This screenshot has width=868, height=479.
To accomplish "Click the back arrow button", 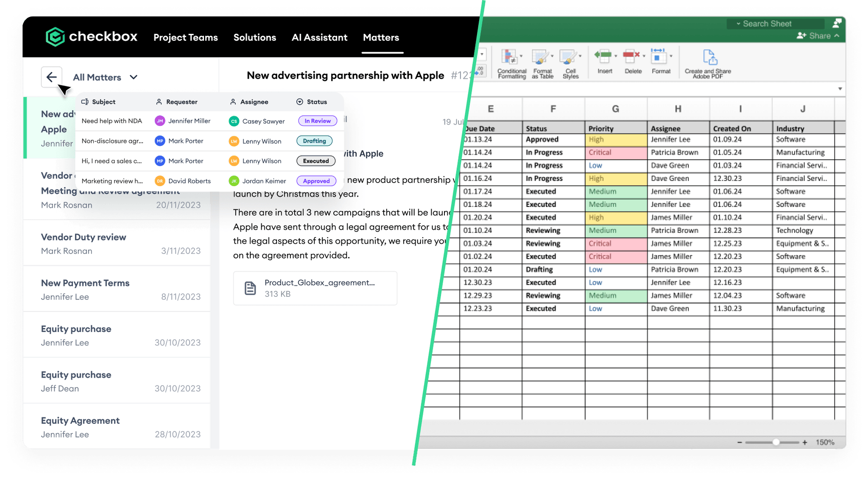I will point(51,77).
